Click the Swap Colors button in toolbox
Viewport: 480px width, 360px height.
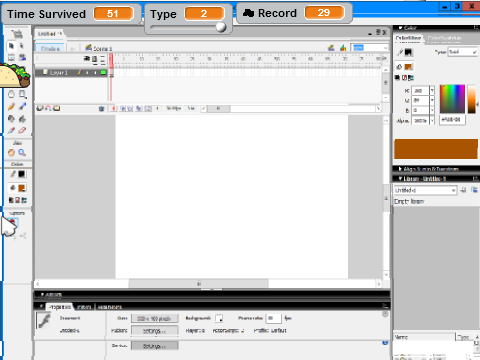pos(24,200)
